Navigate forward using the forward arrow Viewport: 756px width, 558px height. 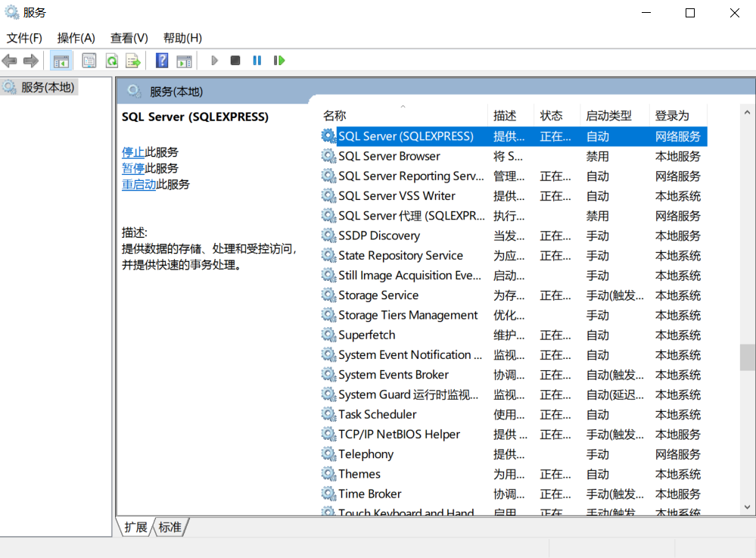pos(30,60)
